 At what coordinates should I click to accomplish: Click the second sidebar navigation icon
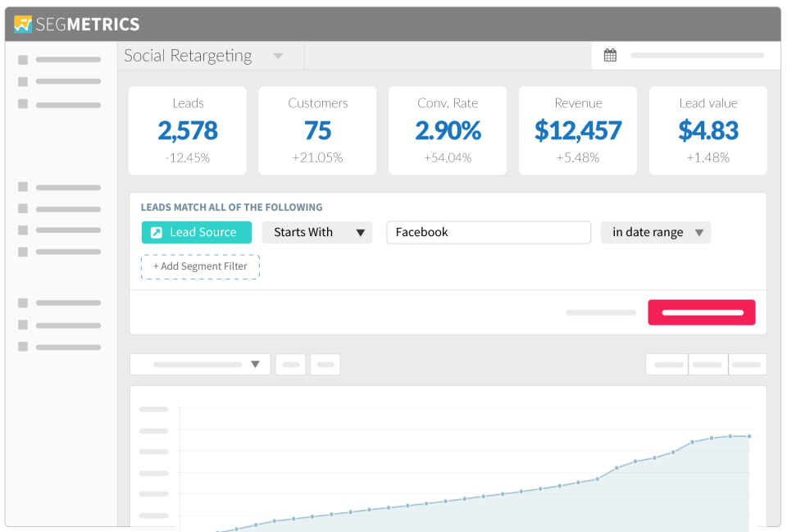tap(24, 82)
